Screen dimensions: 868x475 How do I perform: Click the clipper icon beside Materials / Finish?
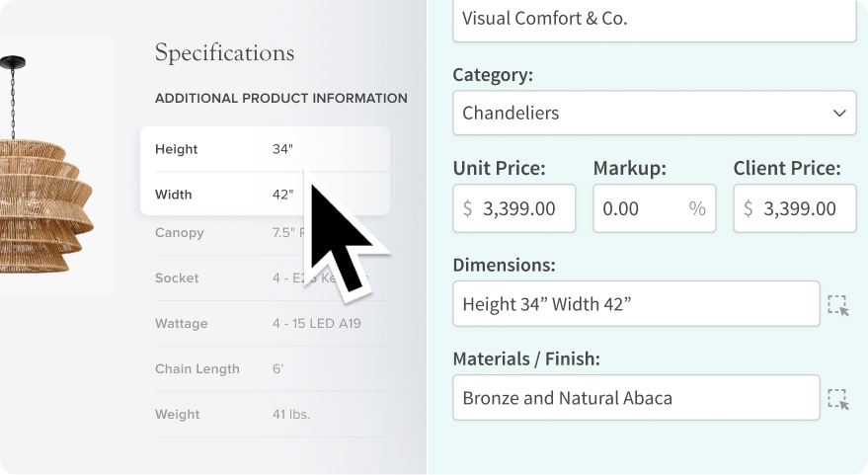[838, 399]
